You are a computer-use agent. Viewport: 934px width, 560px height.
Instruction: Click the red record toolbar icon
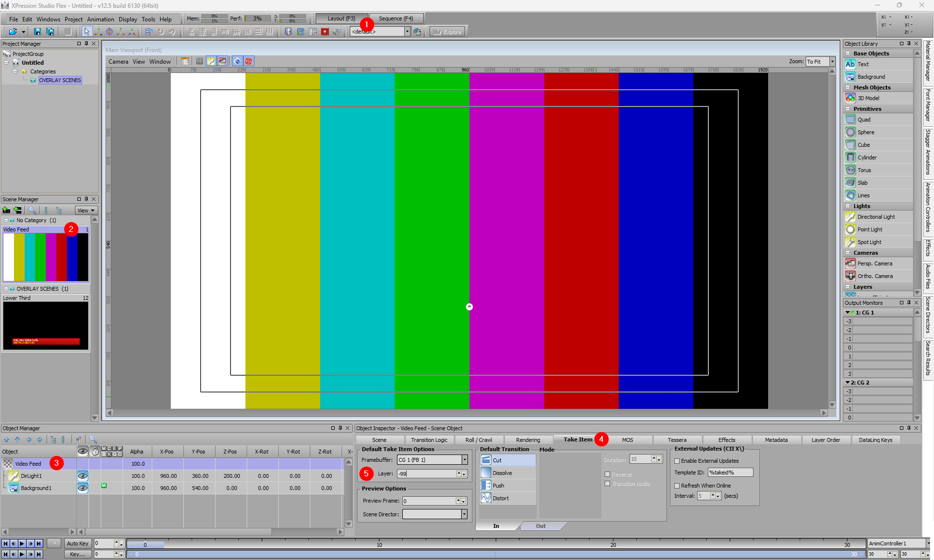pyautogui.click(x=325, y=32)
